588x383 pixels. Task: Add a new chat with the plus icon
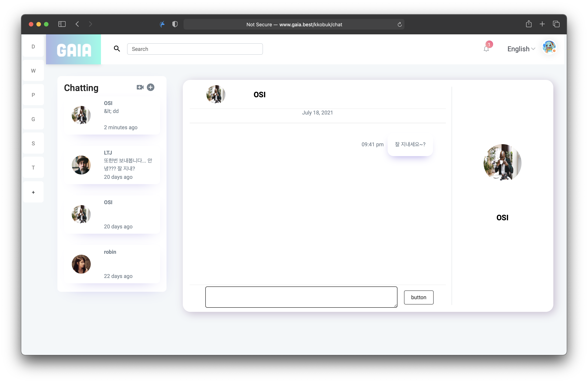click(150, 87)
